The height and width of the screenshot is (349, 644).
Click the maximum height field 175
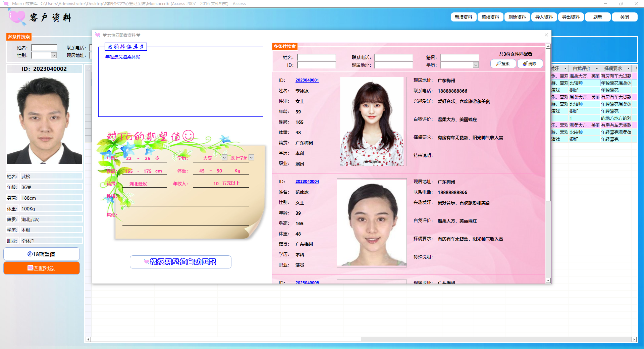[x=148, y=171]
